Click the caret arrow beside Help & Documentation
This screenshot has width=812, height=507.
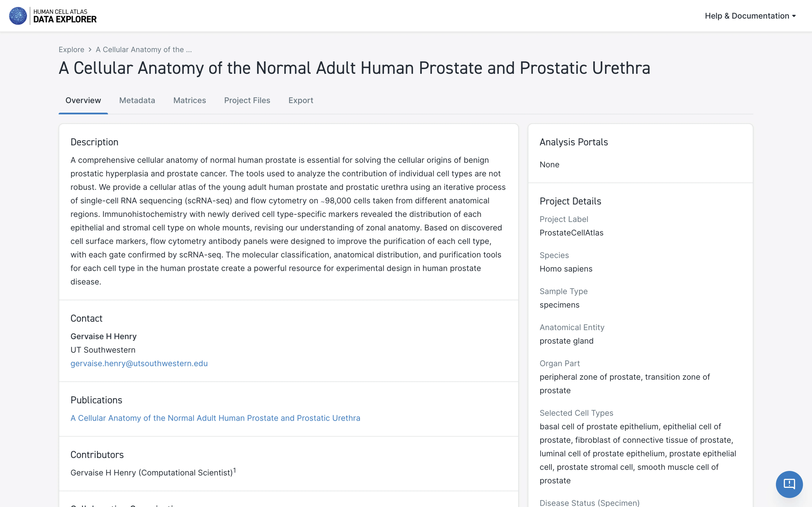click(794, 16)
